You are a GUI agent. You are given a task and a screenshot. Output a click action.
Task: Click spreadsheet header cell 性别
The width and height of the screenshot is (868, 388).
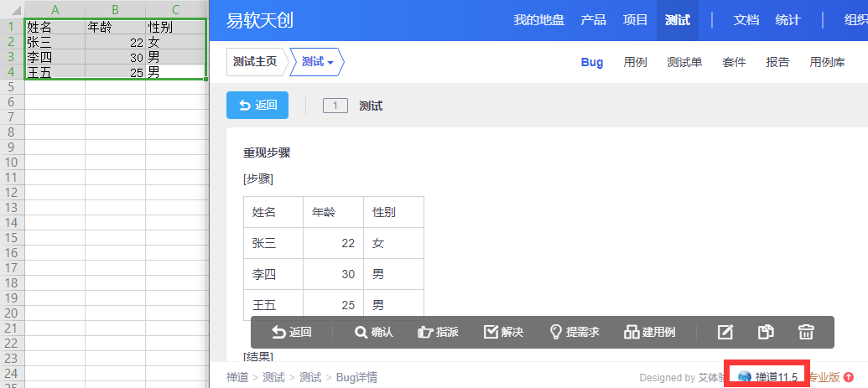[x=176, y=27]
